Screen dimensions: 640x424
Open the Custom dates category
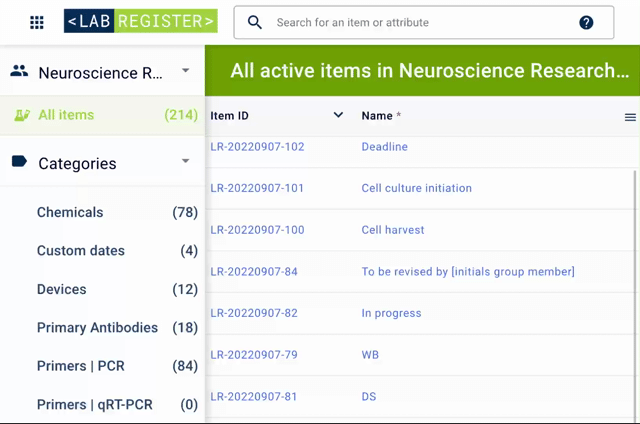tap(117, 251)
